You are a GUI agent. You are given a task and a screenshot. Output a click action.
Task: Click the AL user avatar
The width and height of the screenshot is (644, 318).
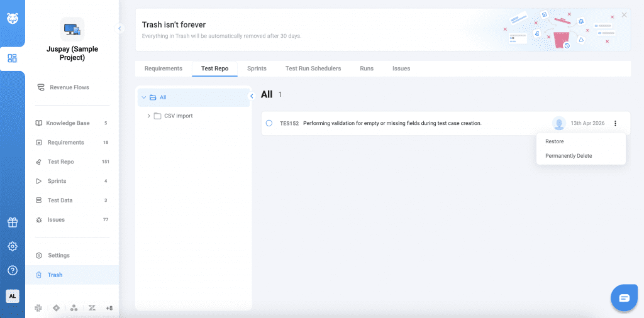12,296
